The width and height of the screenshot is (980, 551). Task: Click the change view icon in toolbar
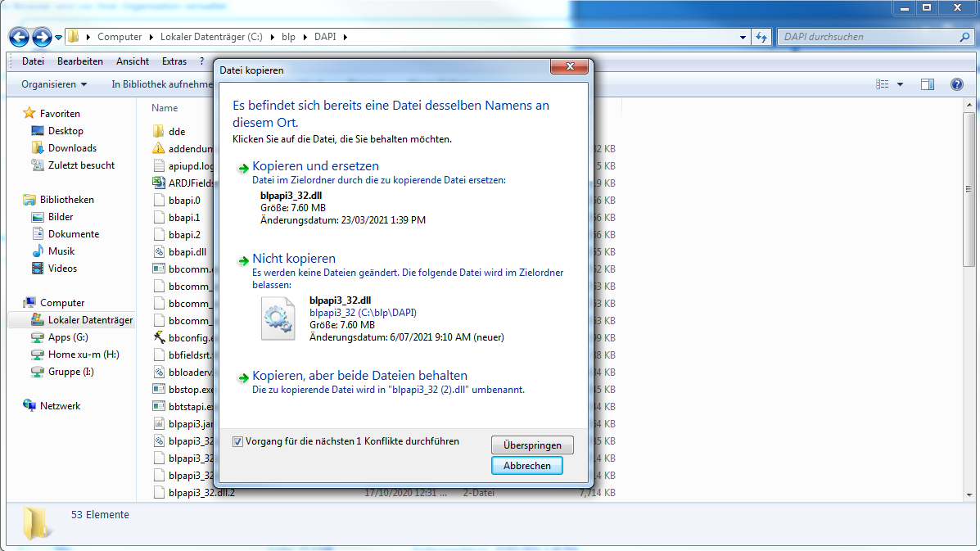click(882, 84)
